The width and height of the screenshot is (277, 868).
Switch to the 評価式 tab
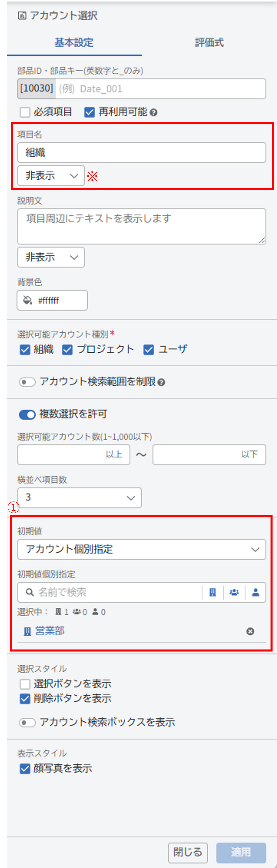pyautogui.click(x=209, y=42)
